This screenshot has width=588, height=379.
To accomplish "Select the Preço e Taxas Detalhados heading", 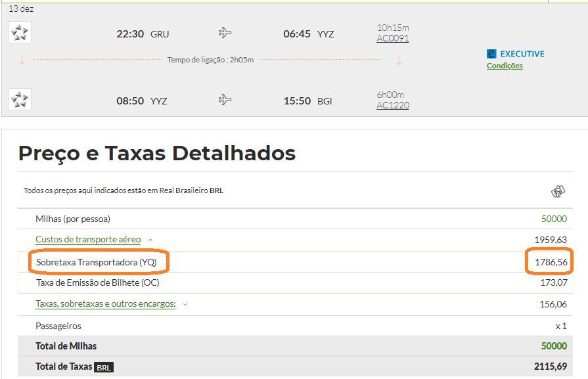I will [x=157, y=153].
